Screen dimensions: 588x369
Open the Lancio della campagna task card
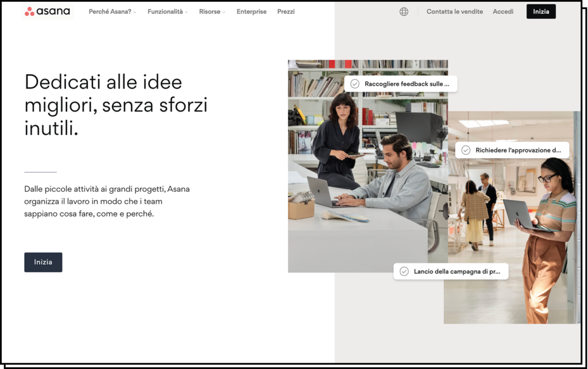[457, 271]
